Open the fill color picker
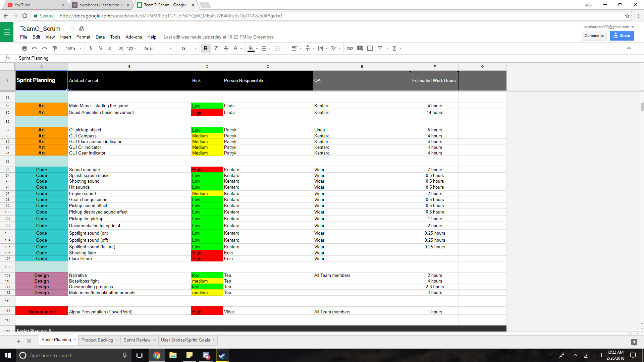 (x=251, y=48)
